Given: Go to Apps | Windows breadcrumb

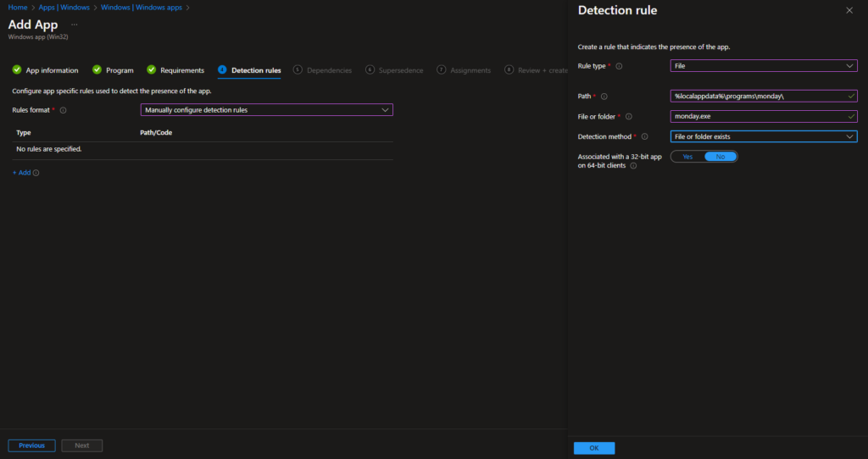Looking at the screenshot, I should [x=64, y=8].
